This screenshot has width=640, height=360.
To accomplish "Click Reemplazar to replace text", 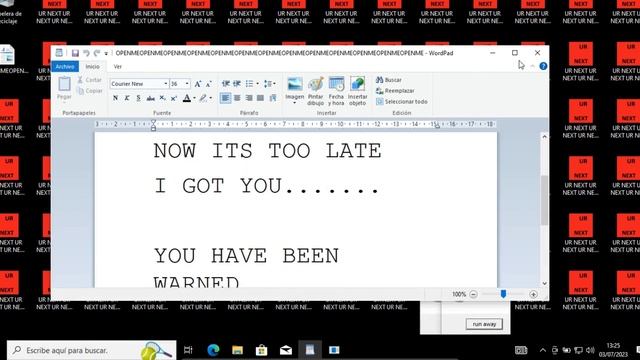I will [x=395, y=91].
